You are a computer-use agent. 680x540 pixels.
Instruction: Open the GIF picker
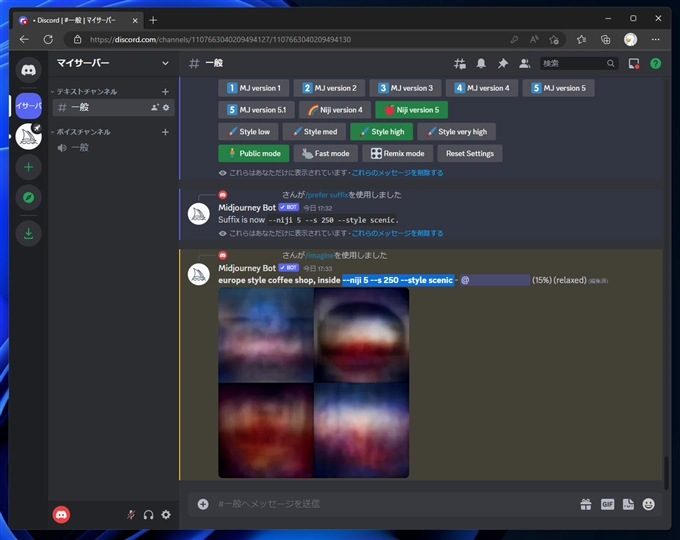[607, 504]
